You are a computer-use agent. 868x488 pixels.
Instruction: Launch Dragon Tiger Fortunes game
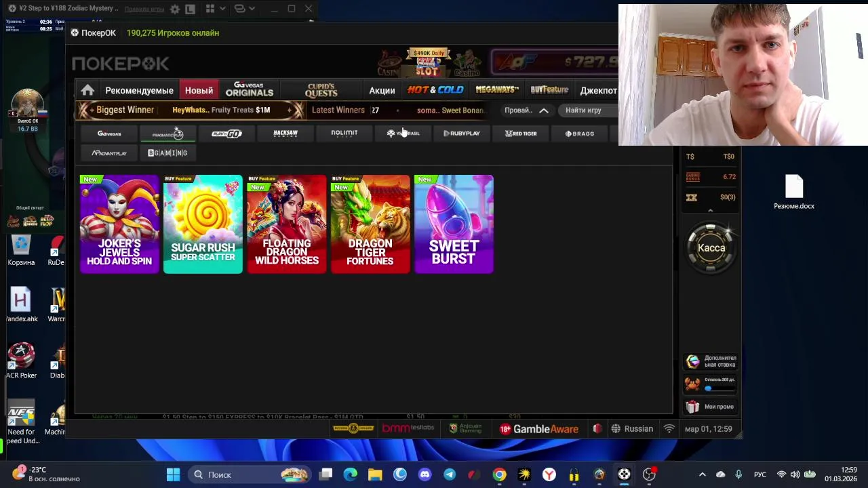pos(370,224)
